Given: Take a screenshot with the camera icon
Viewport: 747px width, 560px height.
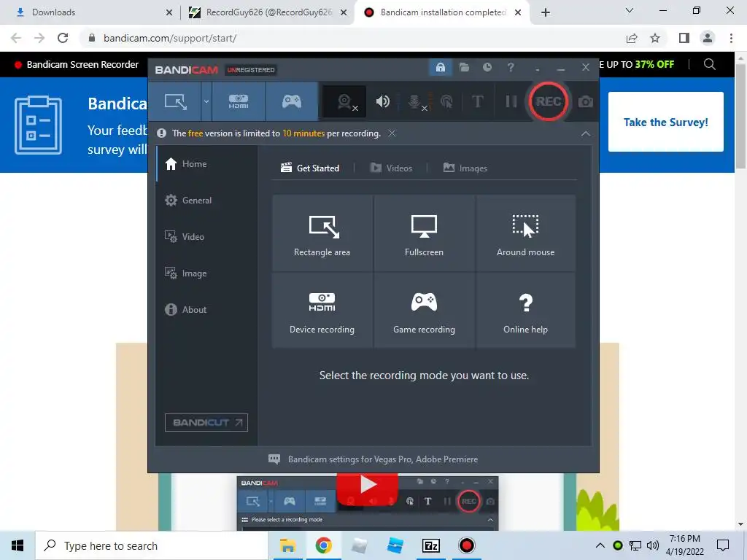Looking at the screenshot, I should click(x=586, y=101).
